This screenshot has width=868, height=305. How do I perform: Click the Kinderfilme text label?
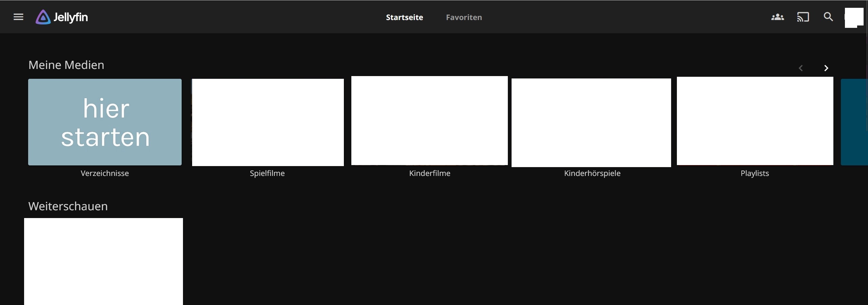coord(429,173)
